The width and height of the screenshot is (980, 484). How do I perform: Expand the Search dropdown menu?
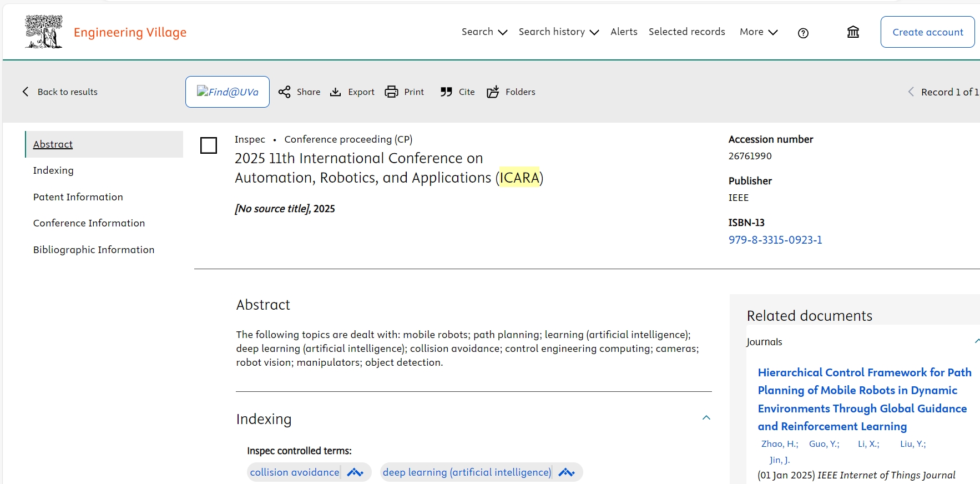click(x=484, y=32)
